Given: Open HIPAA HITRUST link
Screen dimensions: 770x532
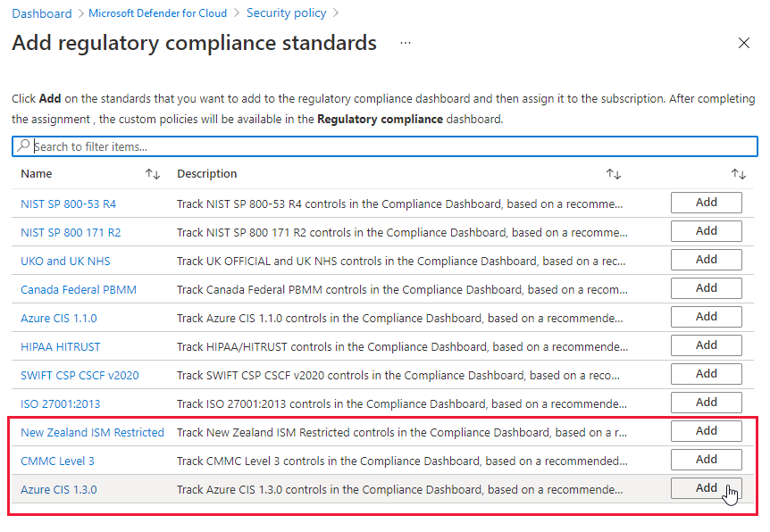Looking at the screenshot, I should pyautogui.click(x=61, y=347).
